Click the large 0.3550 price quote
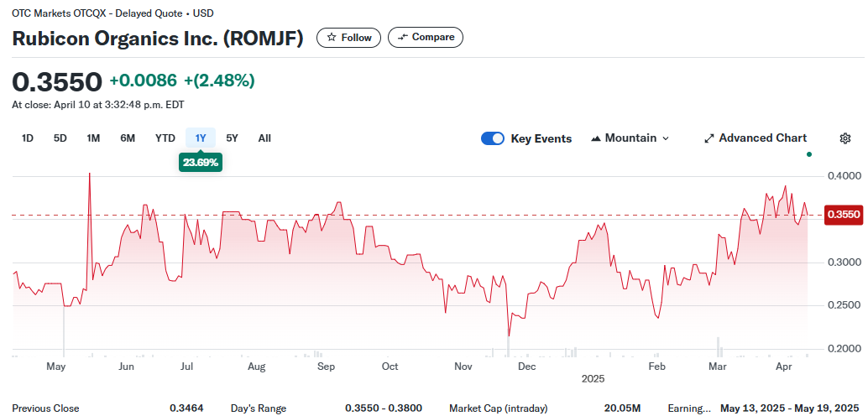Viewport: 868px width, 416px height. pos(57,82)
